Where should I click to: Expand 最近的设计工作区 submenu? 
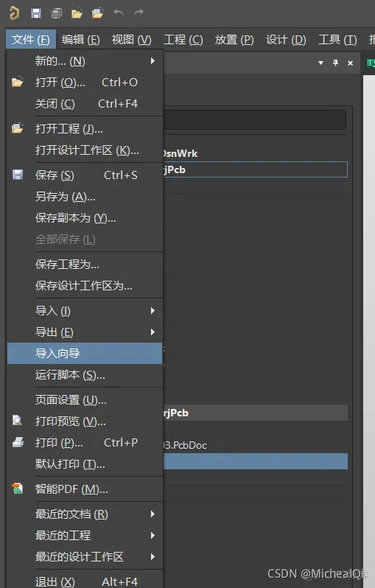click(x=85, y=556)
